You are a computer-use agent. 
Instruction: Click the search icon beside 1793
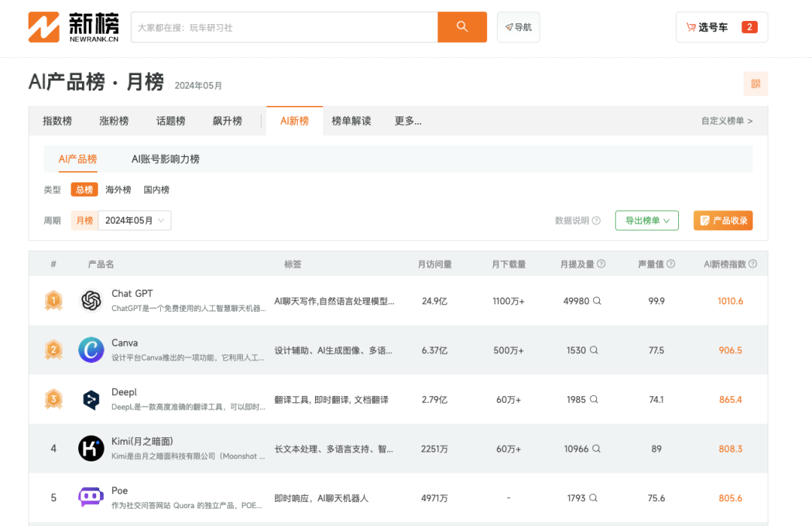(593, 497)
